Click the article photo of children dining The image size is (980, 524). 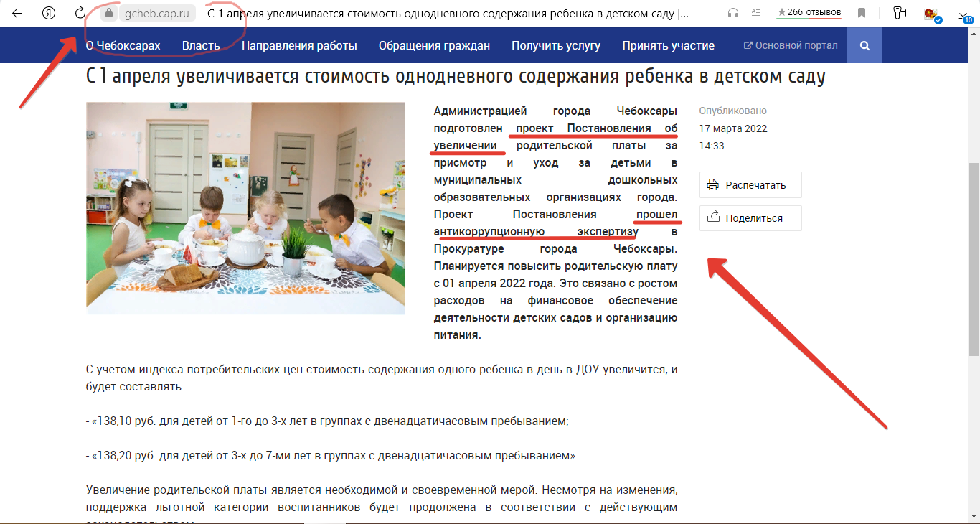[245, 208]
